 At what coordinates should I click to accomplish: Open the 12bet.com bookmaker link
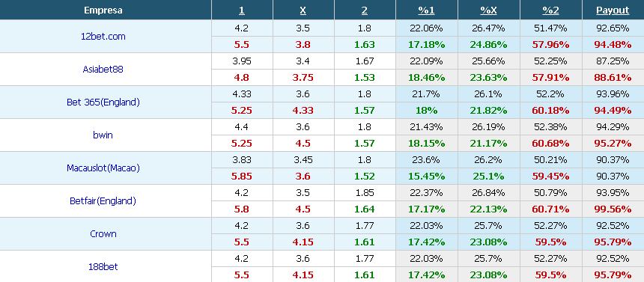click(x=103, y=37)
